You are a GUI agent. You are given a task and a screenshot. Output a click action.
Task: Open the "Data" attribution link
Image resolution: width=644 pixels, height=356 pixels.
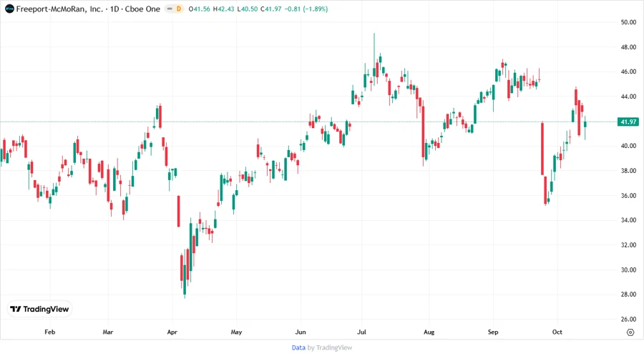298,347
